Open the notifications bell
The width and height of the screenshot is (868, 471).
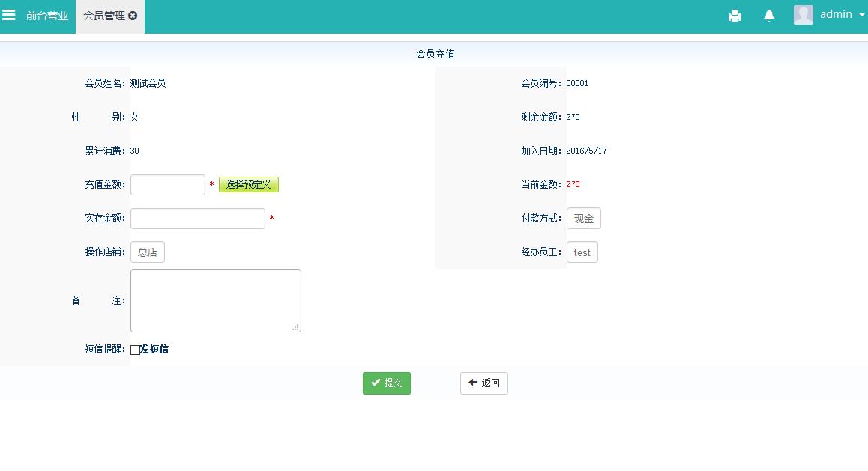pyautogui.click(x=769, y=16)
